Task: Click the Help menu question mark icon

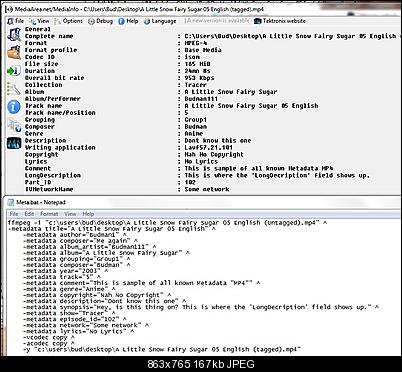Action: 121,21
